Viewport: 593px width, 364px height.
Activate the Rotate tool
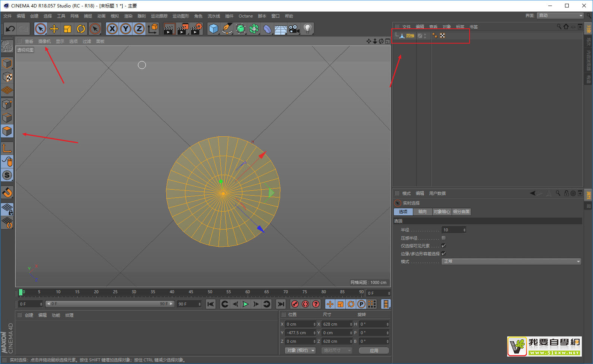point(81,29)
